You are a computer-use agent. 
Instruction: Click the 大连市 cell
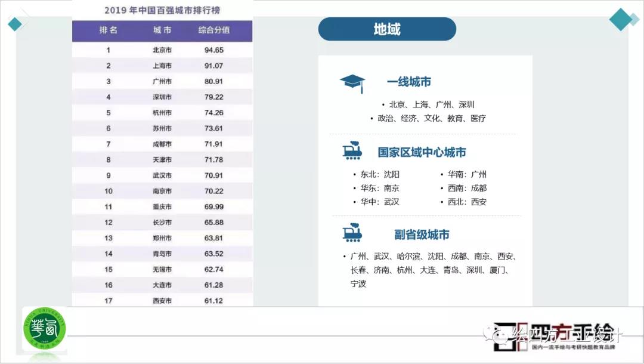tap(162, 285)
